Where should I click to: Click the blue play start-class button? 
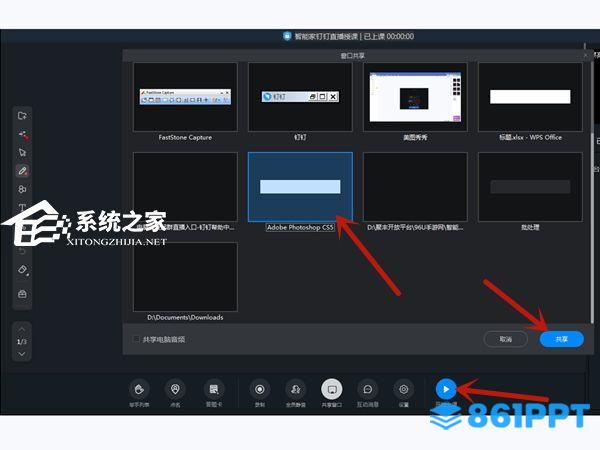[446, 389]
